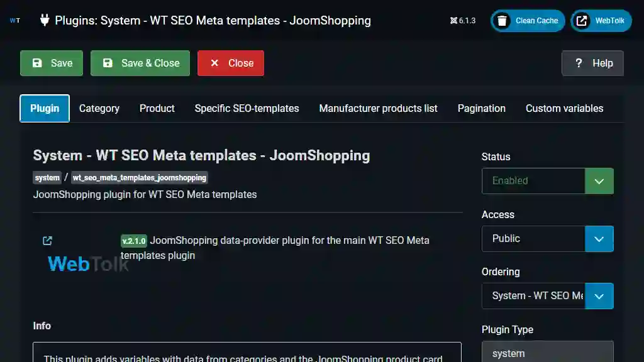Image resolution: width=644 pixels, height=362 pixels.
Task: Open the Help button
Action: (x=592, y=63)
